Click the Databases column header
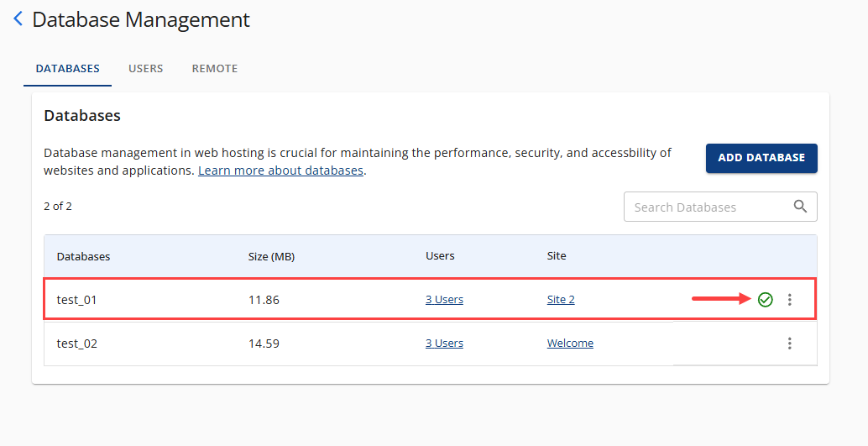Screen dimensions: 868x446 coord(83,256)
